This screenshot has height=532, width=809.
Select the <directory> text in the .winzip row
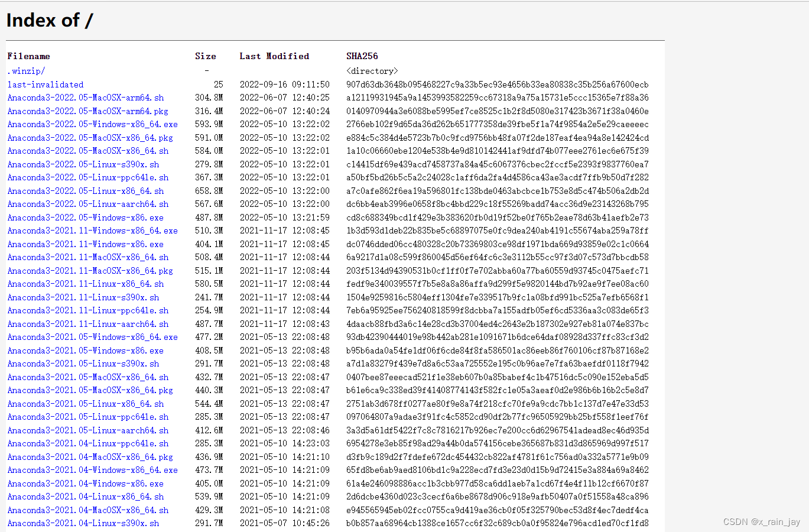tap(372, 71)
